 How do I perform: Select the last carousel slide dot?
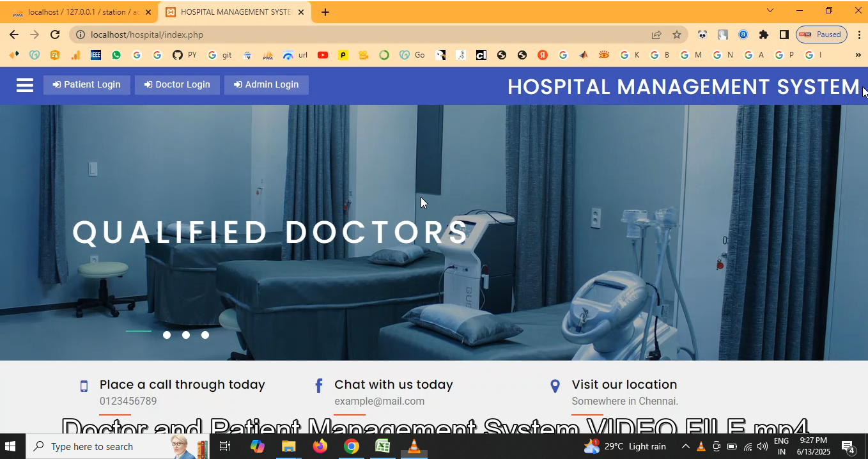click(x=205, y=335)
